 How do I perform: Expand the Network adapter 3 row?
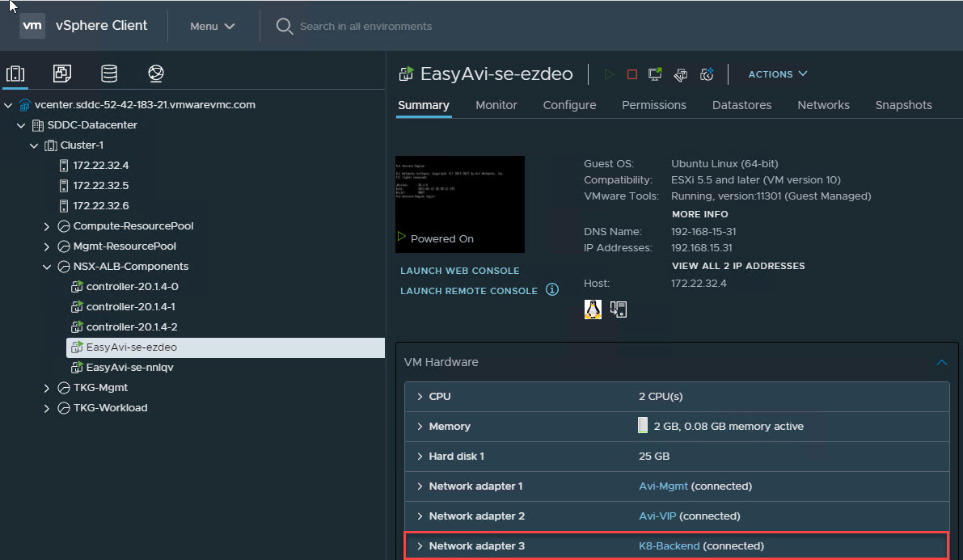point(420,546)
